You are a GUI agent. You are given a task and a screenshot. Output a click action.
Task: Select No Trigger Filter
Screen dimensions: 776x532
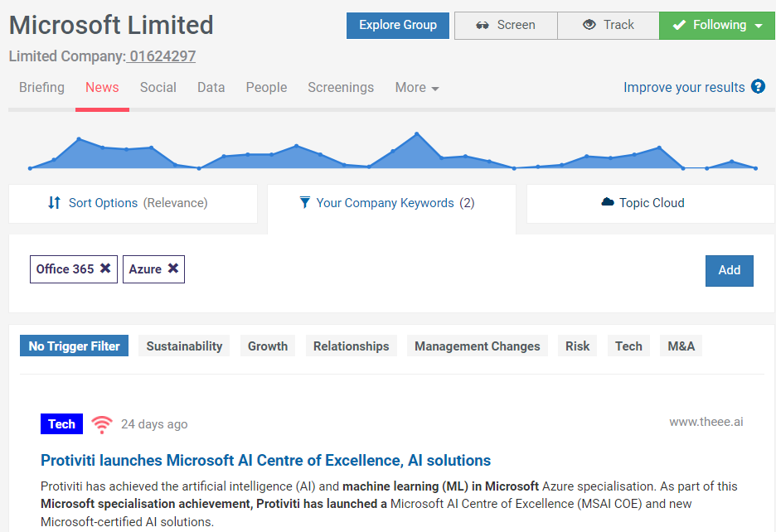75,346
